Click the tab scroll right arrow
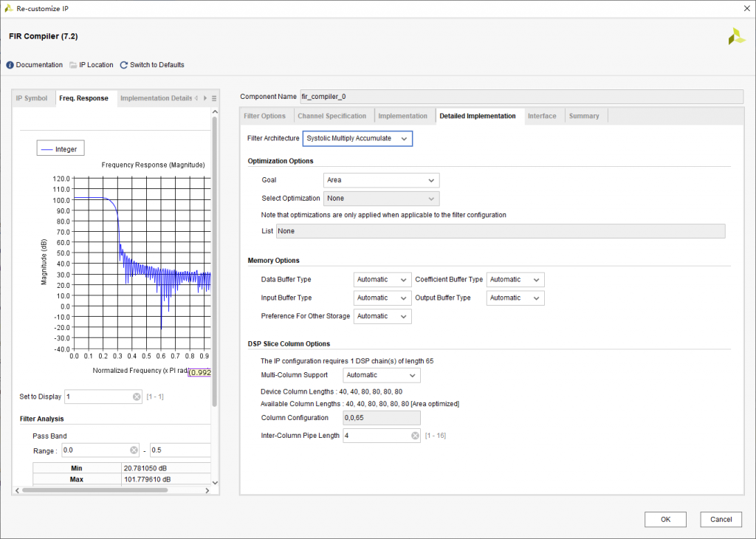The image size is (756, 539). pos(205,98)
